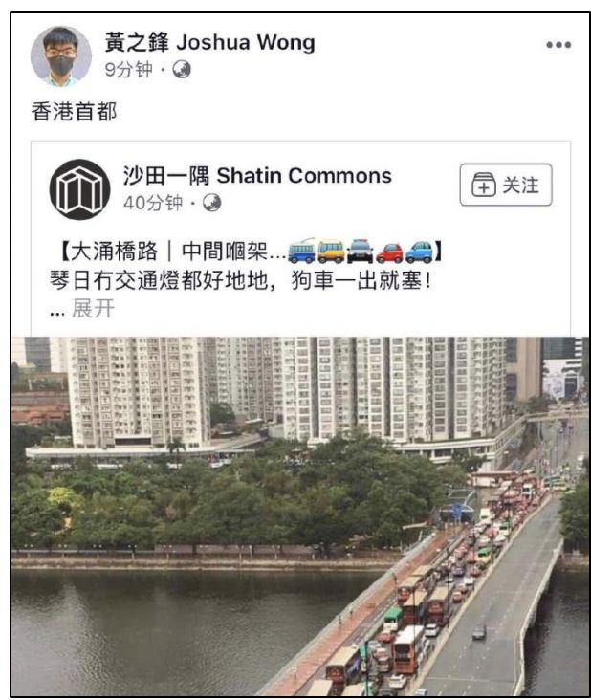Click the 40分钟 shared post timestamp
Image resolution: width=591 pixels, height=700 pixels.
click(153, 203)
